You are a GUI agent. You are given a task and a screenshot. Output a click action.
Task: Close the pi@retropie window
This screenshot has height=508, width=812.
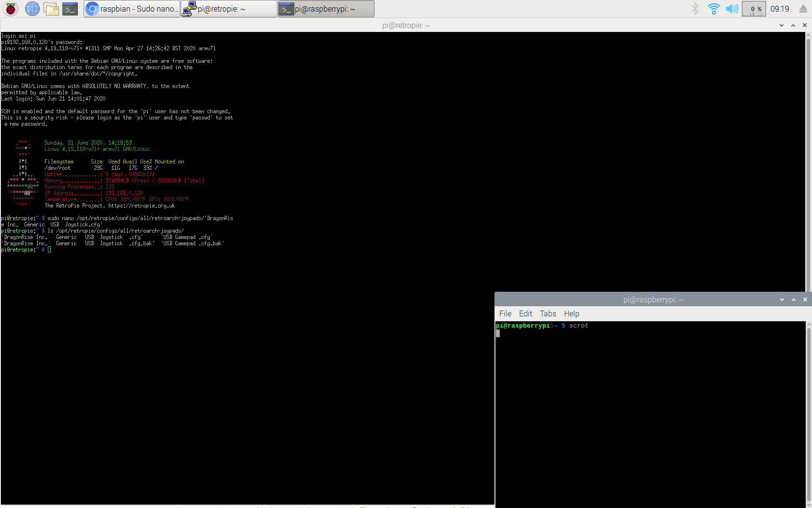pyautogui.click(x=805, y=25)
